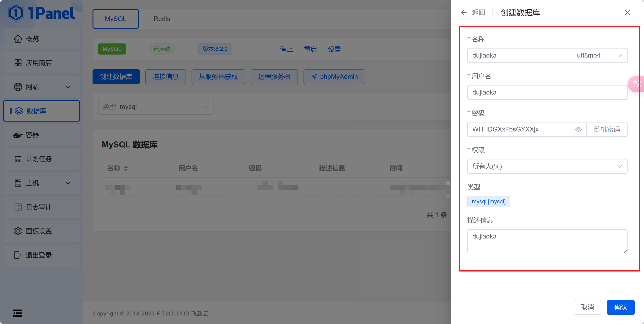Open the 面板设置 panel settings

[x=39, y=231]
